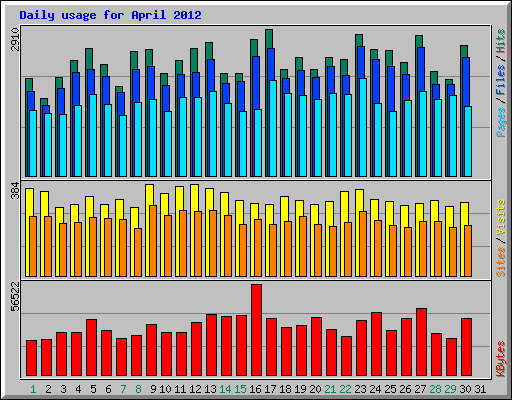Viewport: 512px width, 400px height.
Task: Select green day 22 label on x-axis
Action: 345,389
